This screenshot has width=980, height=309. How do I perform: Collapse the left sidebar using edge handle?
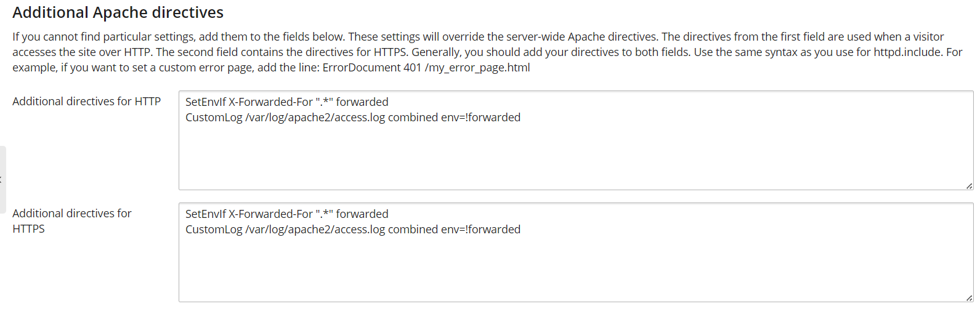click(x=2, y=180)
